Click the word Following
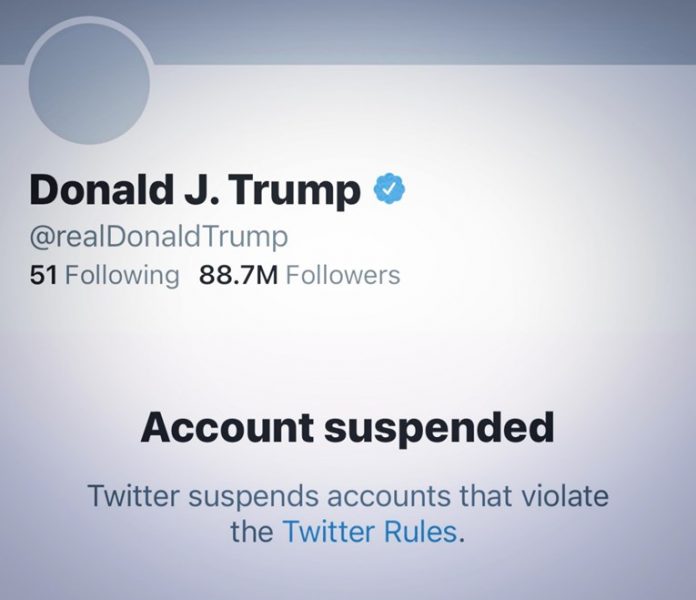 tap(122, 275)
